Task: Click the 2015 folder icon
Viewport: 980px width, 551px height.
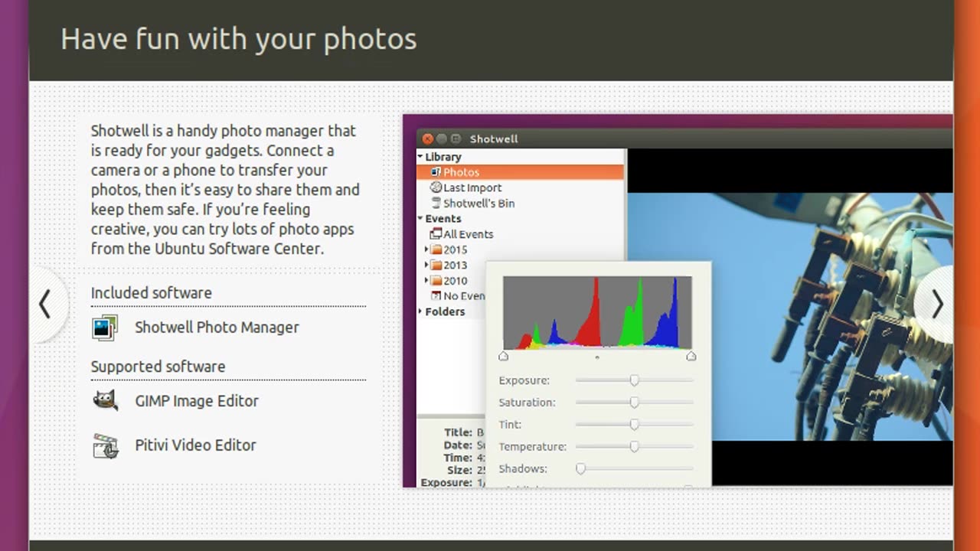Action: [x=436, y=249]
